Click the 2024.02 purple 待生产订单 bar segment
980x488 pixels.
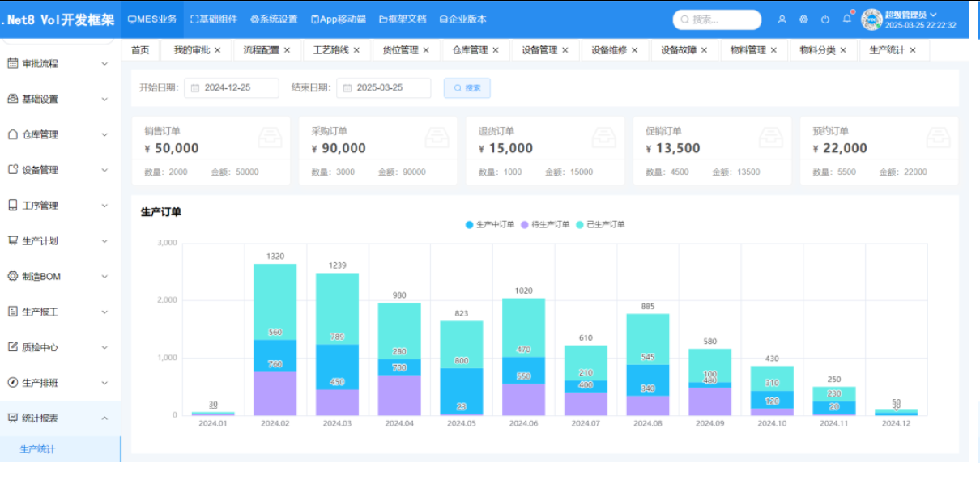pos(275,393)
